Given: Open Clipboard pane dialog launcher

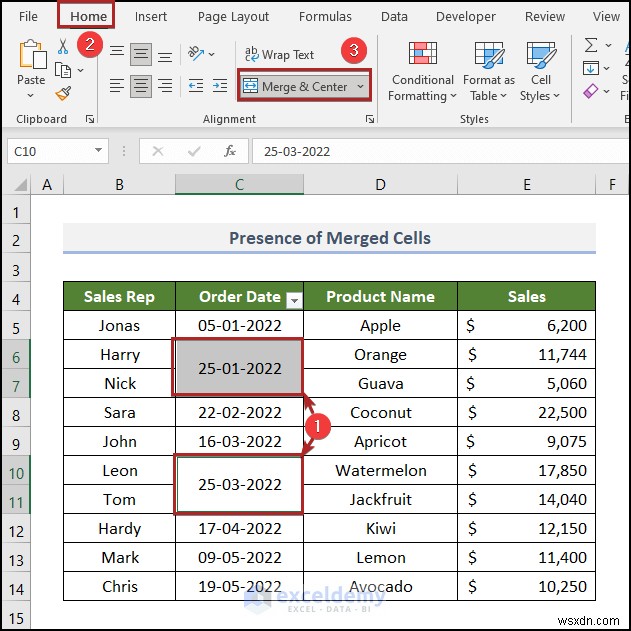Looking at the screenshot, I should coord(90,119).
